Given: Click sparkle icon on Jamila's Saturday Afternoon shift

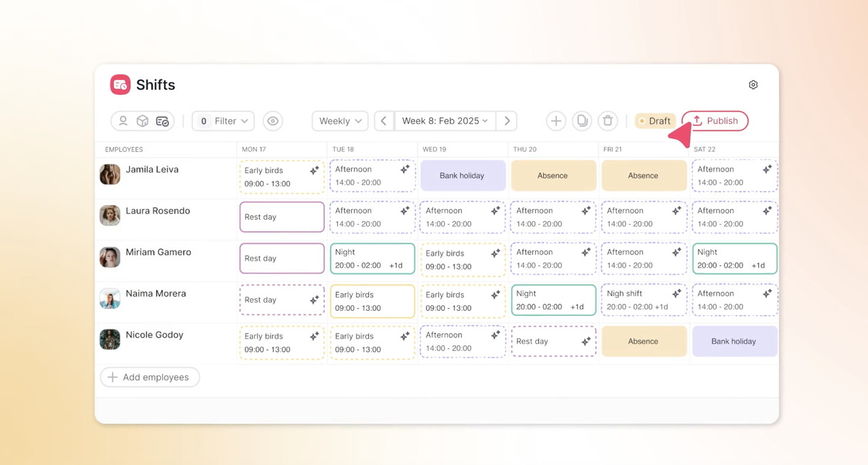Looking at the screenshot, I should coord(767,169).
